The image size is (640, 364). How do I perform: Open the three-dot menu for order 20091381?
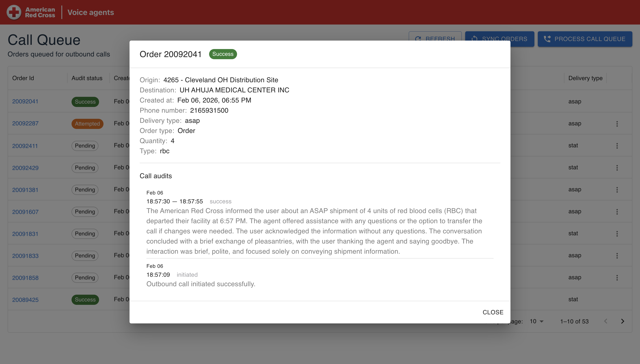click(617, 190)
